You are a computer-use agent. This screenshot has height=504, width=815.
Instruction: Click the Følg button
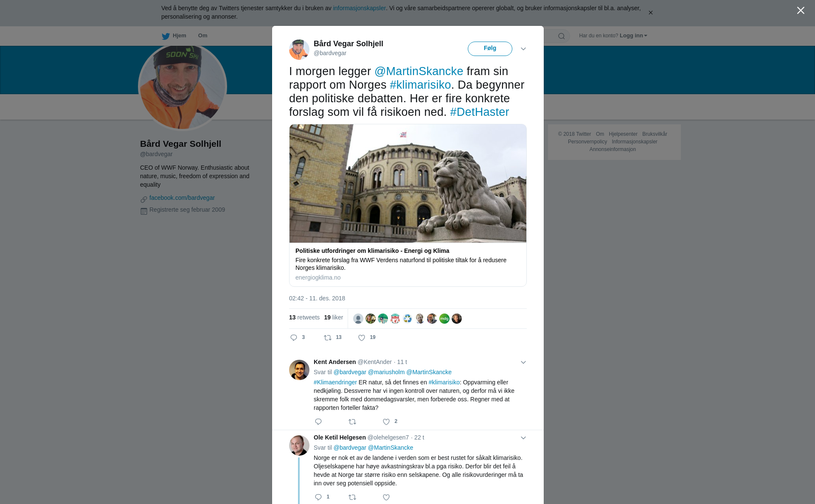(490, 48)
